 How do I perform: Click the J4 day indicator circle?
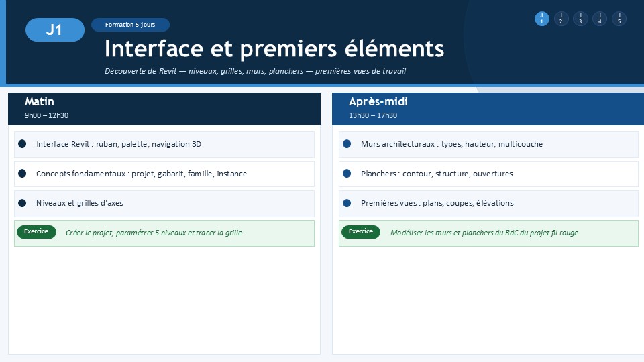tap(600, 19)
